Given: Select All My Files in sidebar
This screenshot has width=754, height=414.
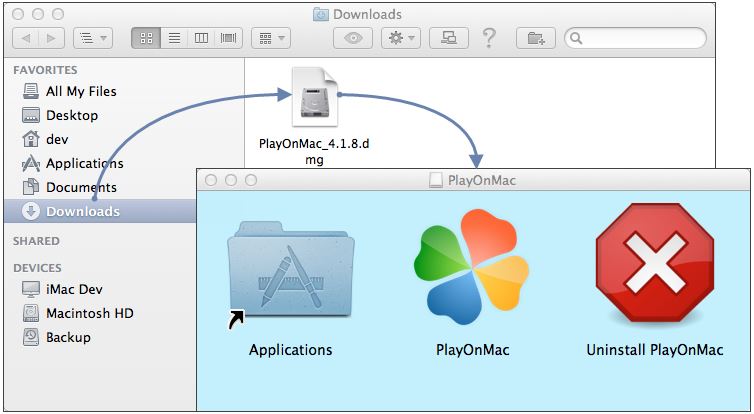Looking at the screenshot, I should 100,91.
